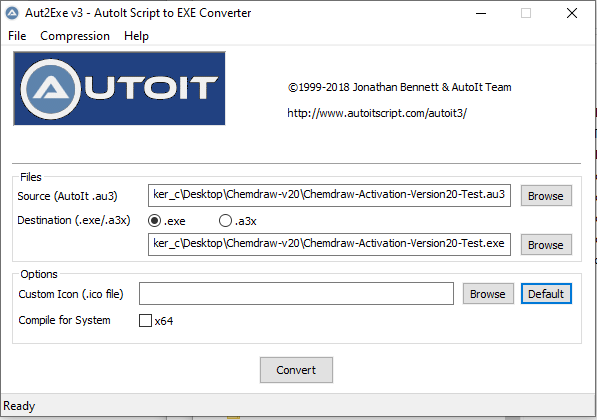
Task: Click the Ready status bar
Action: pos(298,406)
